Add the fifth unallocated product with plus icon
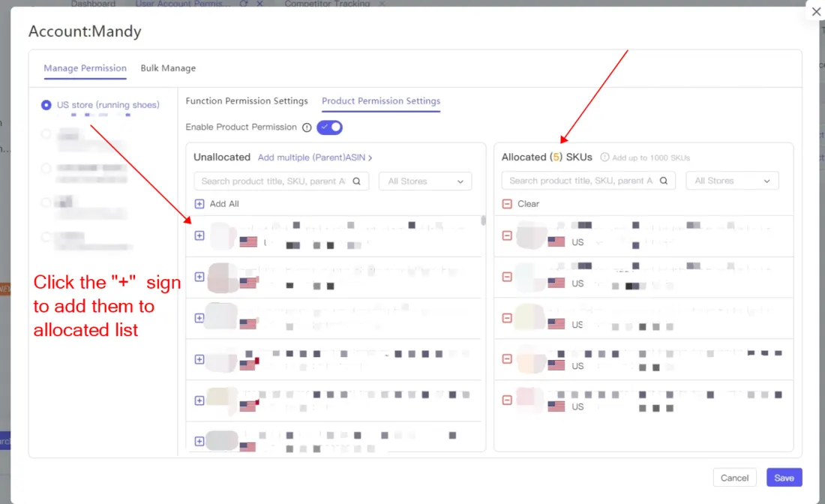825x504 pixels. (x=199, y=400)
